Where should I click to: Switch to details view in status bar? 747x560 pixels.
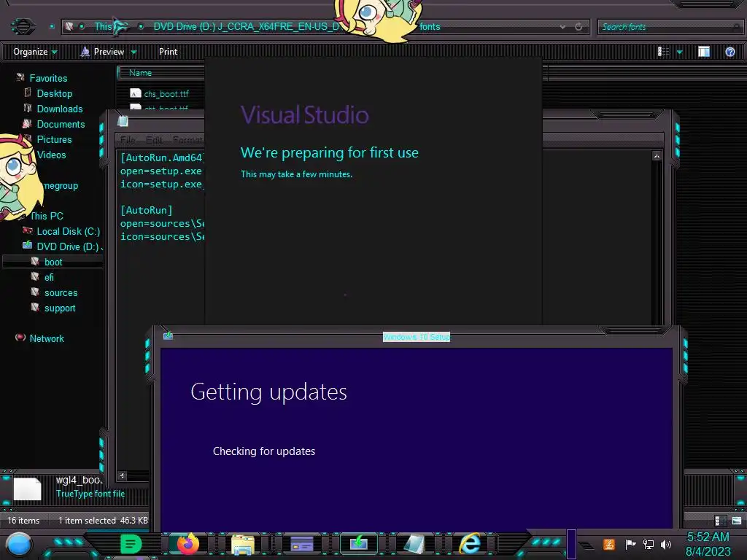point(720,521)
